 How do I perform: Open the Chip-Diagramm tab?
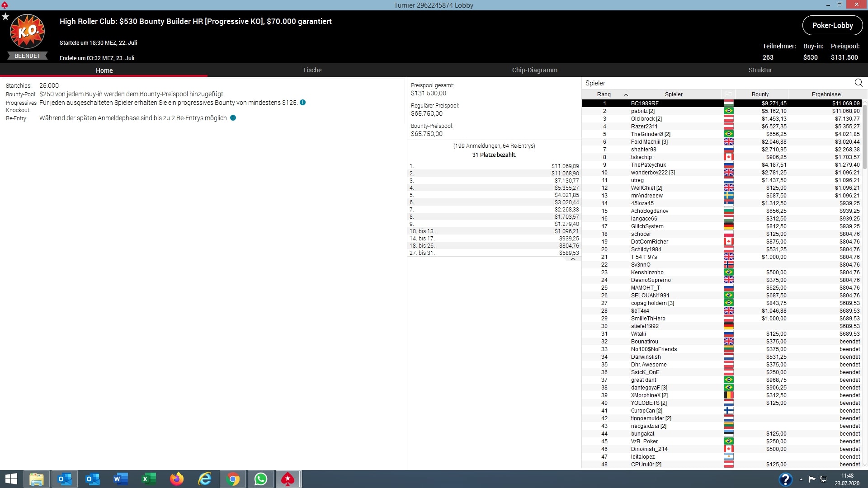pyautogui.click(x=534, y=70)
